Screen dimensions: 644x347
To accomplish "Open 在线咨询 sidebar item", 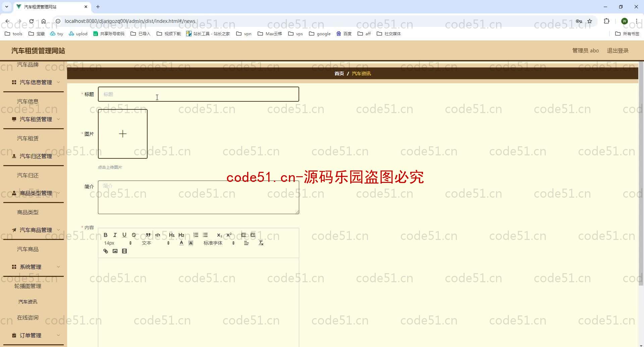I will pos(28,317).
